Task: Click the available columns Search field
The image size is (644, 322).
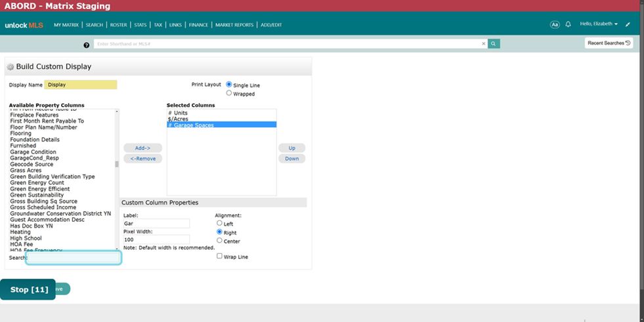Action: tap(74, 258)
